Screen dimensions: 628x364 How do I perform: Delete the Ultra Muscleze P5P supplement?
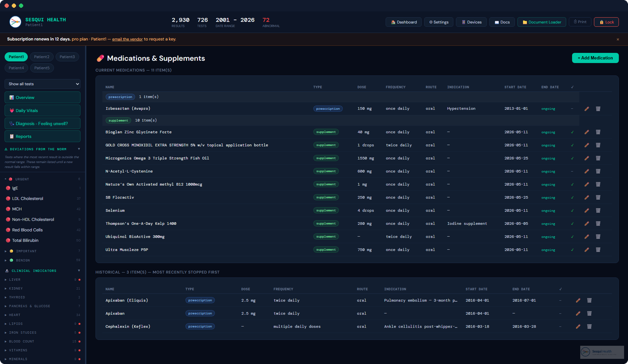click(x=598, y=250)
